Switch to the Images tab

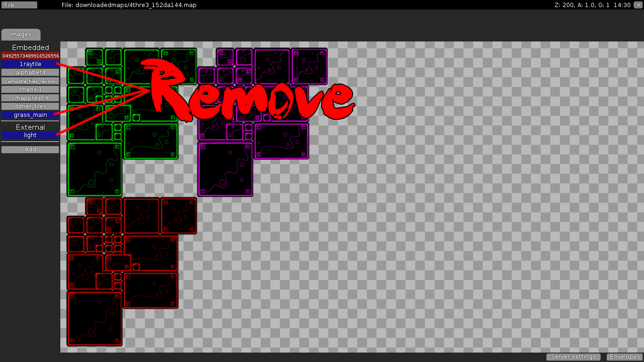21,34
